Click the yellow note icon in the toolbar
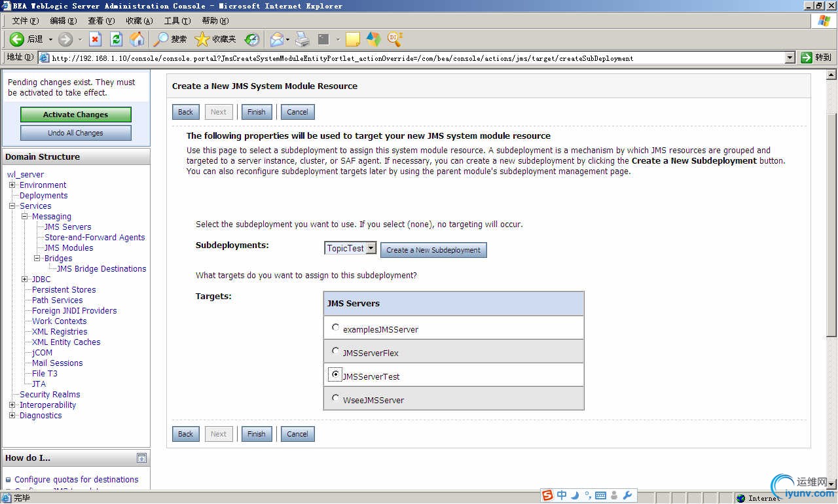838x504 pixels. coord(353,39)
